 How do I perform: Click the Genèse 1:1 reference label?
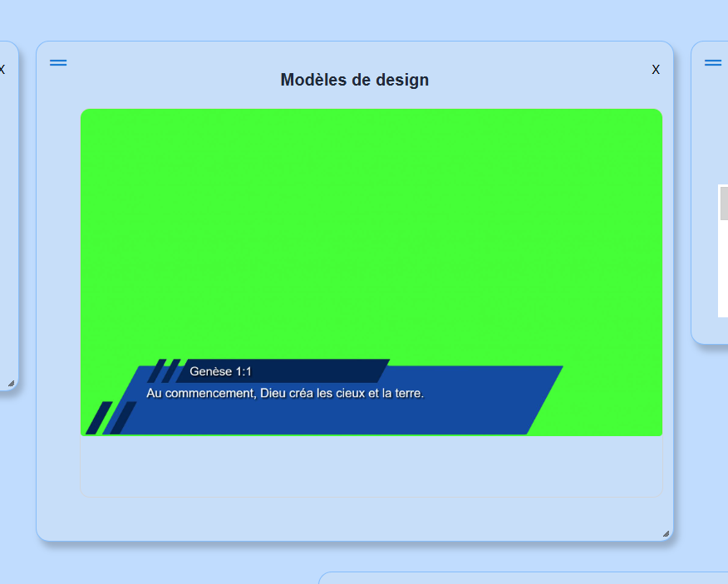click(220, 371)
